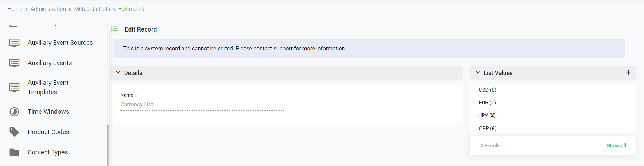Click the Auxiliary Event Templates icon
This screenshot has width=644, height=166.
[x=14, y=87]
